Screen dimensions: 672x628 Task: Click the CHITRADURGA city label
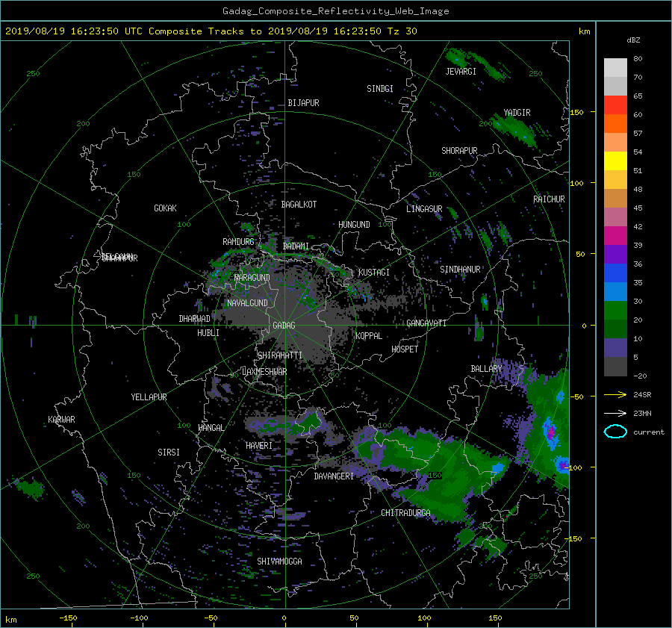[405, 513]
